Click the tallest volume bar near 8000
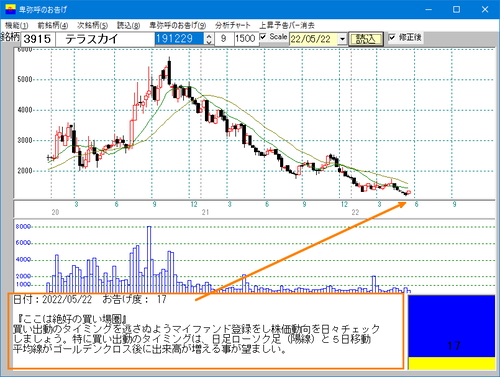This screenshot has height=377, width=500. pos(149,259)
